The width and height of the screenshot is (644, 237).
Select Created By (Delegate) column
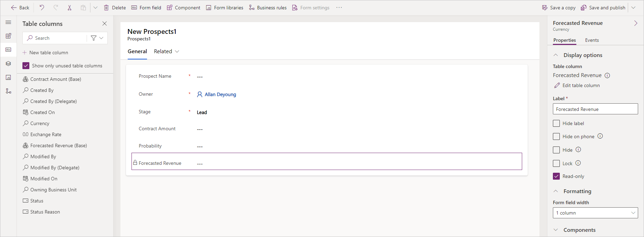click(x=50, y=101)
